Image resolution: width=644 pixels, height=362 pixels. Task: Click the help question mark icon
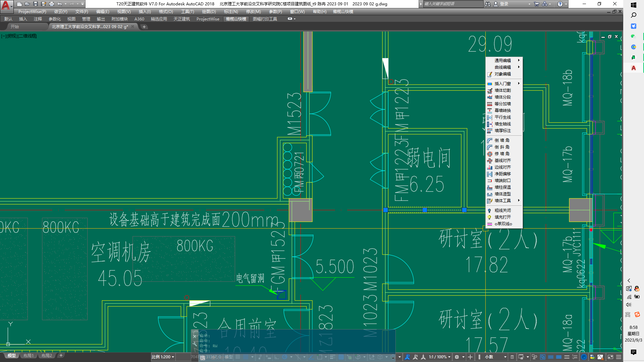click(x=560, y=4)
